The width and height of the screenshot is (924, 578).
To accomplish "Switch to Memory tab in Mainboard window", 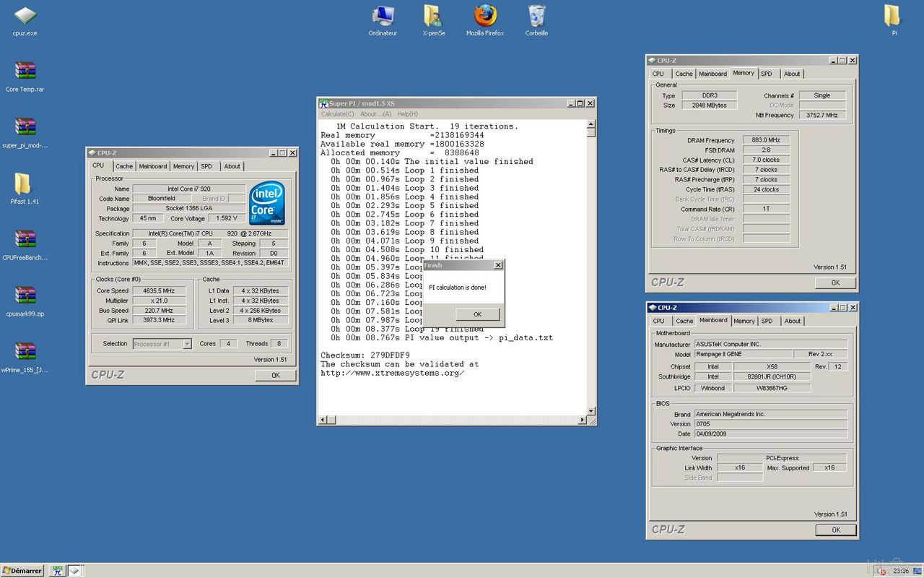I will [x=744, y=321].
